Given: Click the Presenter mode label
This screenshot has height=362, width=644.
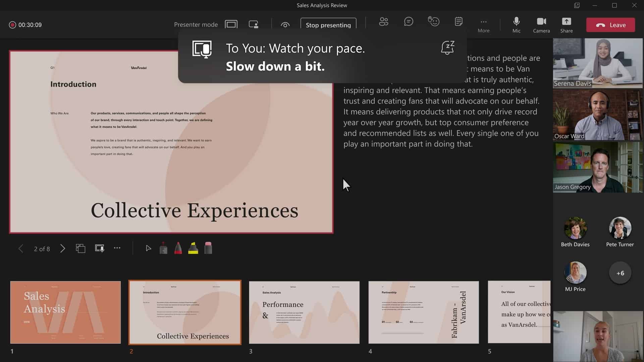Looking at the screenshot, I should tap(196, 24).
